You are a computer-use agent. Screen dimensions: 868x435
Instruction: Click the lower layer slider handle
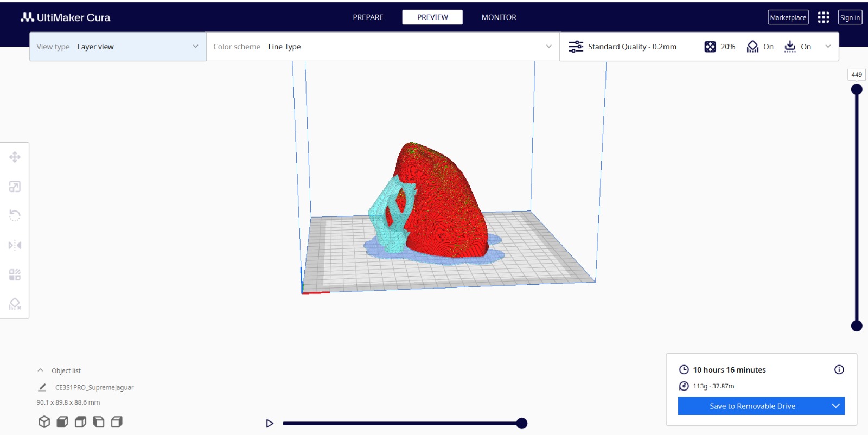857,326
